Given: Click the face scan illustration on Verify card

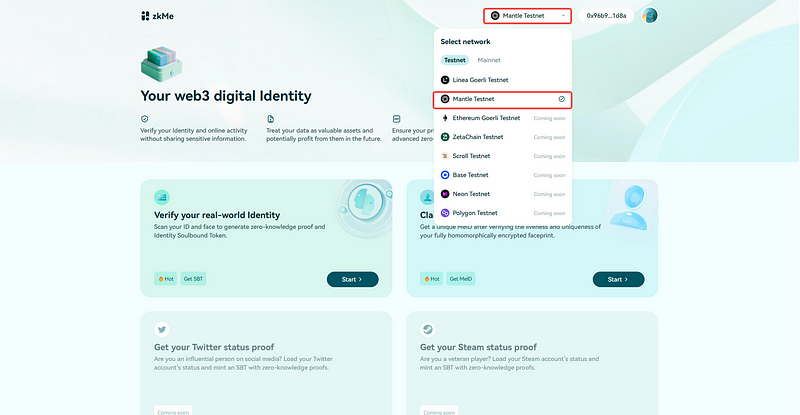Looking at the screenshot, I should (365, 204).
